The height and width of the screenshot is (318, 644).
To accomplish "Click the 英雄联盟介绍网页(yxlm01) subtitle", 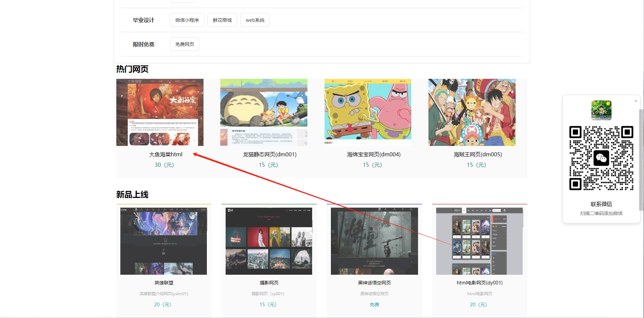I will (x=164, y=294).
